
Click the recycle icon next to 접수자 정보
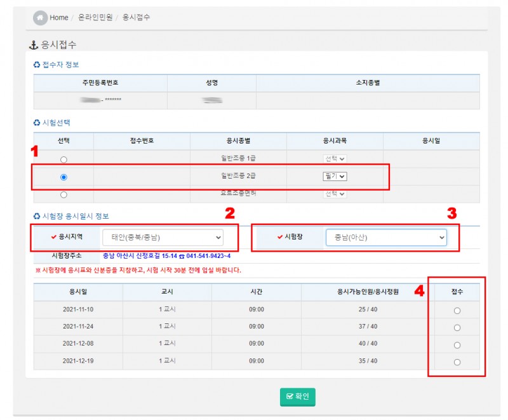click(x=37, y=65)
